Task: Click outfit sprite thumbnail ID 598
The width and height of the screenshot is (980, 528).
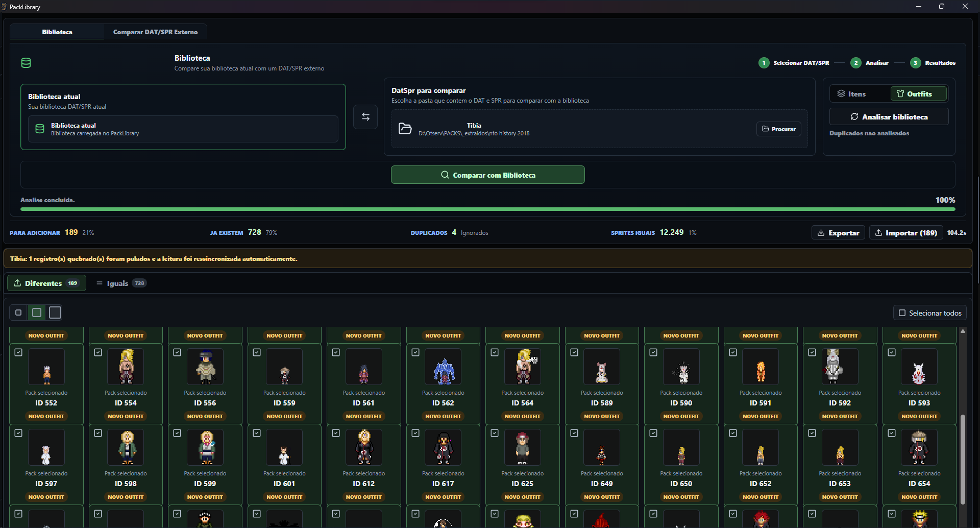Action: tap(126, 447)
